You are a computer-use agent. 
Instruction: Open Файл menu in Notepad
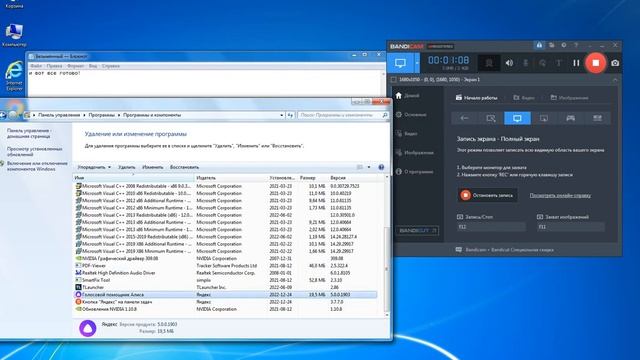click(x=36, y=66)
